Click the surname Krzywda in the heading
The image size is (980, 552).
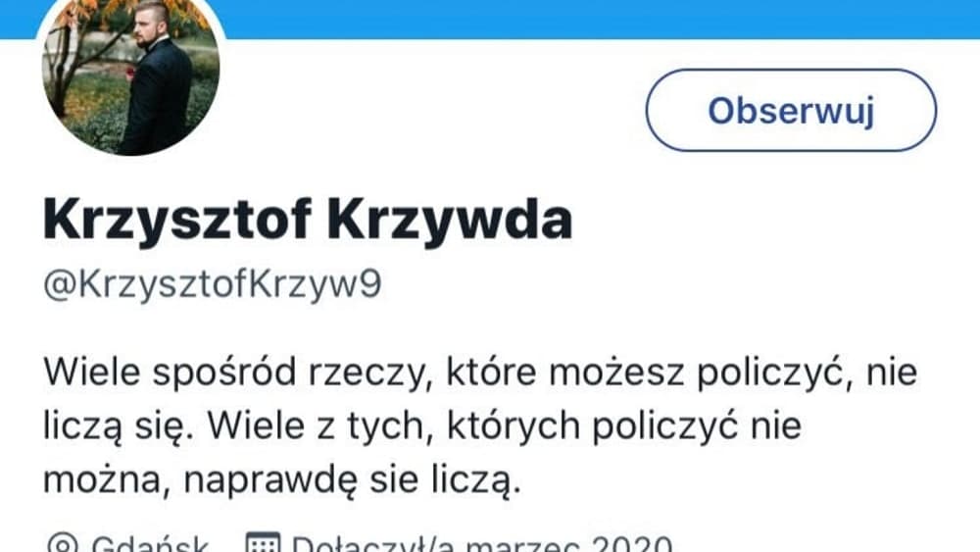click(450, 220)
